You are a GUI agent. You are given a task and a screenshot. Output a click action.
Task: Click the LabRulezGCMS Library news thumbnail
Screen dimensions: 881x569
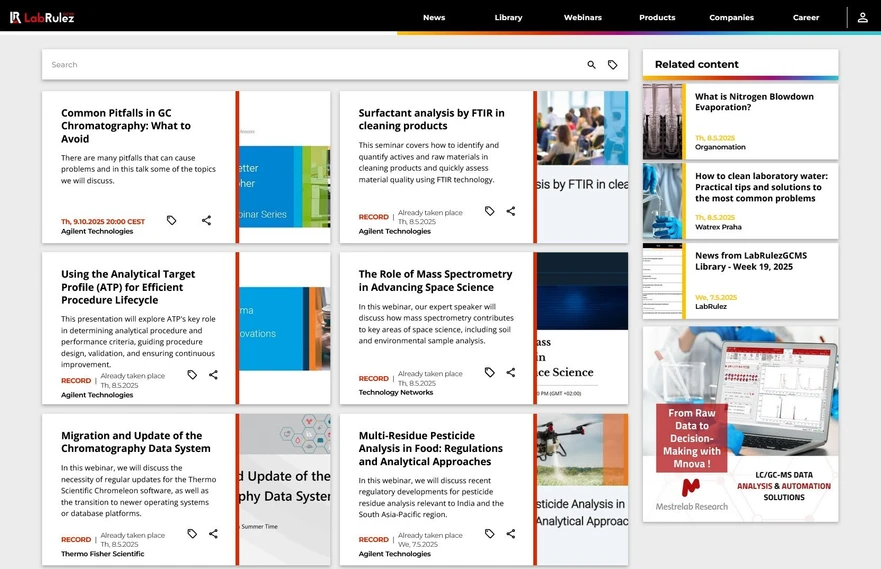[662, 281]
